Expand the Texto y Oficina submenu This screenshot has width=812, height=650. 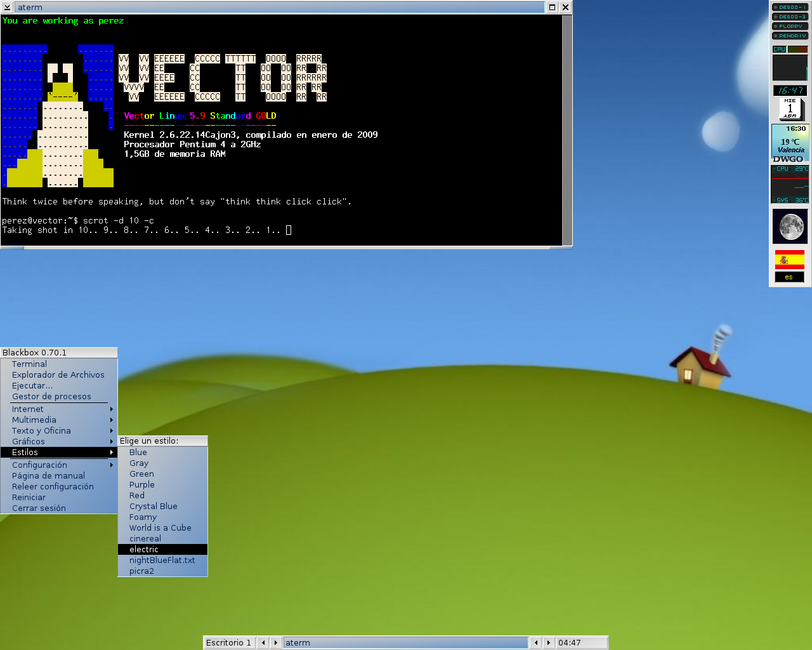click(x=59, y=431)
